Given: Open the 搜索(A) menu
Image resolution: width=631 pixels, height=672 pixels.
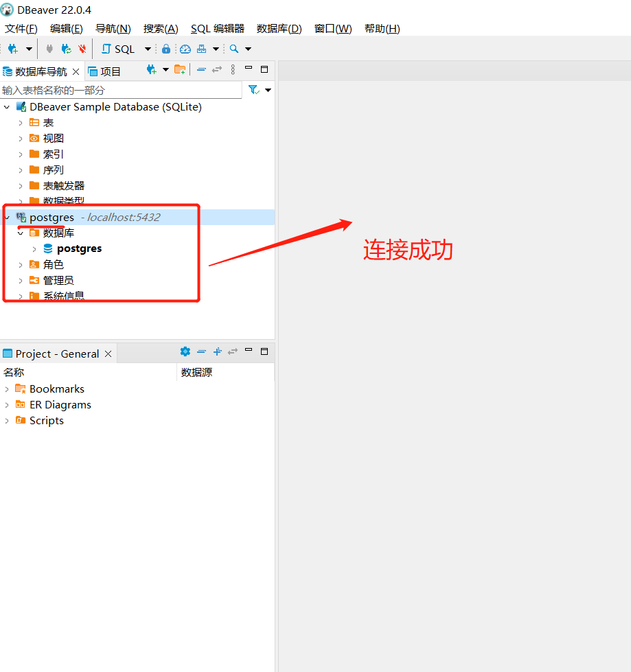Looking at the screenshot, I should pos(161,29).
